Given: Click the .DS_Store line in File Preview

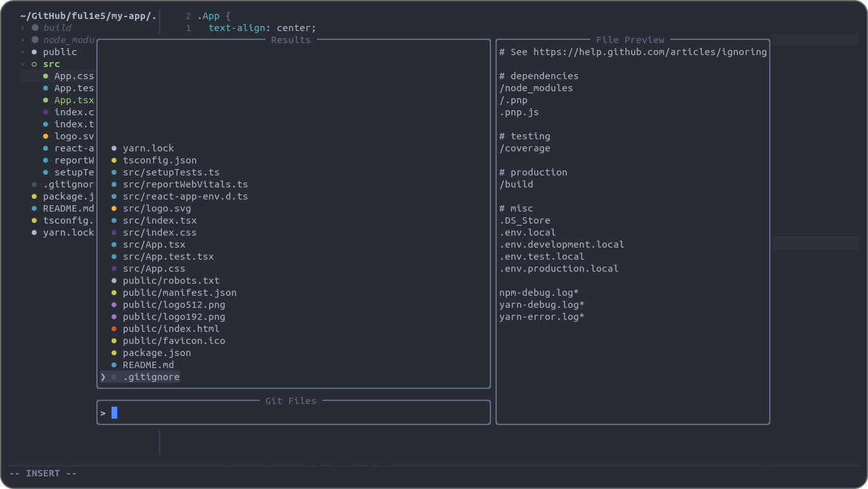Looking at the screenshot, I should (x=525, y=220).
